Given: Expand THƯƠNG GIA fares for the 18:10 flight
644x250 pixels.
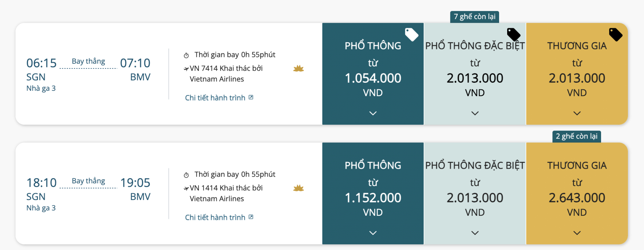Looking at the screenshot, I should [577, 233].
